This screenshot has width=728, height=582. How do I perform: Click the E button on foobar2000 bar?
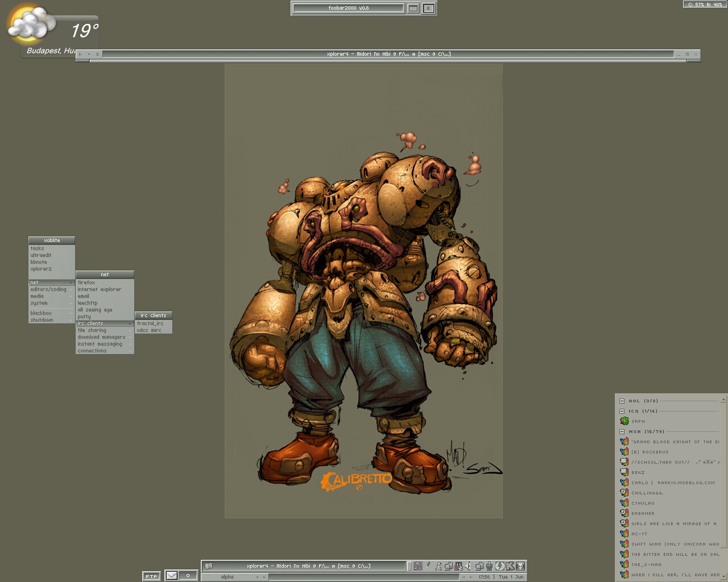click(x=429, y=8)
